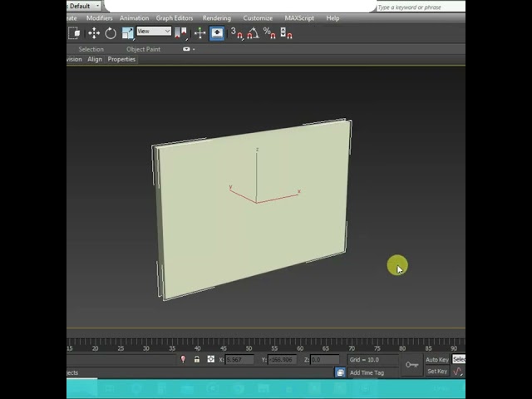Image resolution: width=532 pixels, height=399 pixels.
Task: Open the Align ribbon panel
Action: coord(95,59)
